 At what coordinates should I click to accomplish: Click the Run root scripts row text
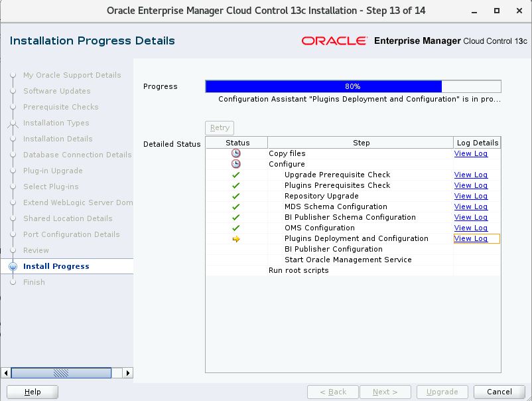pos(299,271)
